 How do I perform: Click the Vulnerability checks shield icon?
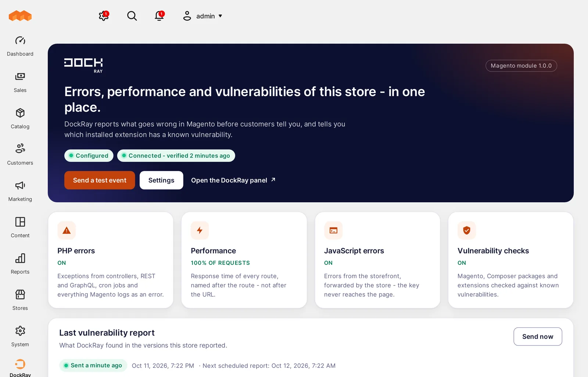click(x=467, y=230)
